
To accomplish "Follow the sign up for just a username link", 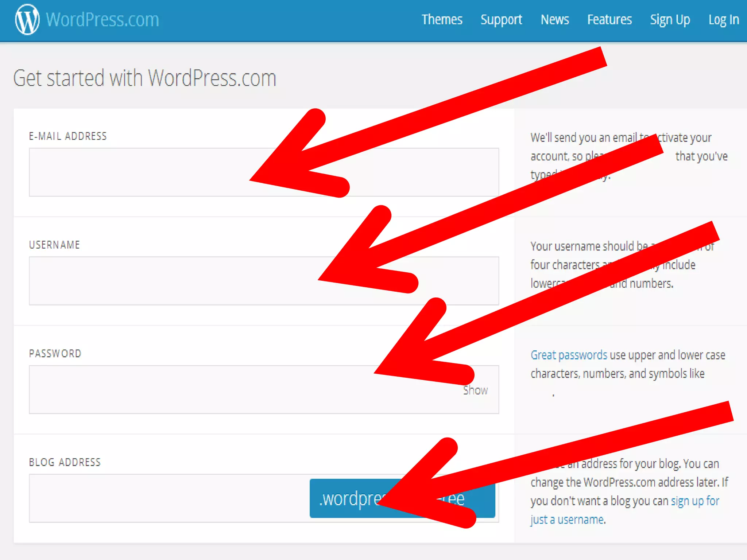I will (694, 501).
